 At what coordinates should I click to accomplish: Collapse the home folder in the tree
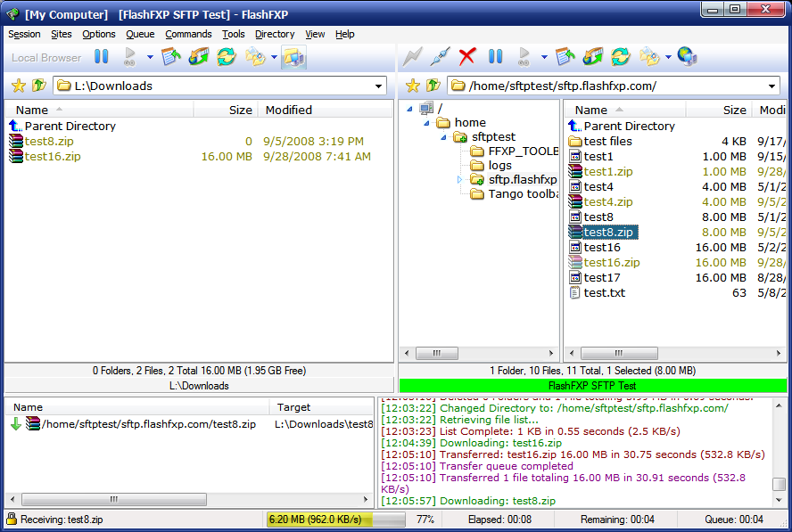tap(426, 123)
